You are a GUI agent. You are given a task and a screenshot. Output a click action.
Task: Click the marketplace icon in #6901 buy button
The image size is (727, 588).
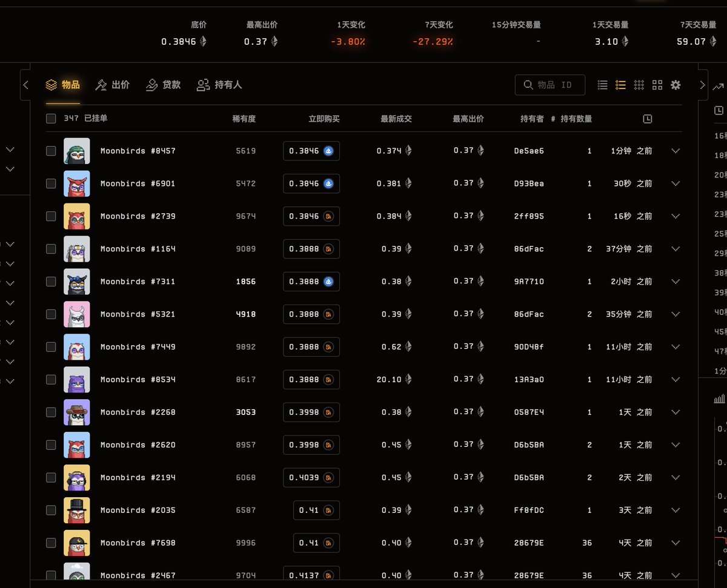point(329,183)
